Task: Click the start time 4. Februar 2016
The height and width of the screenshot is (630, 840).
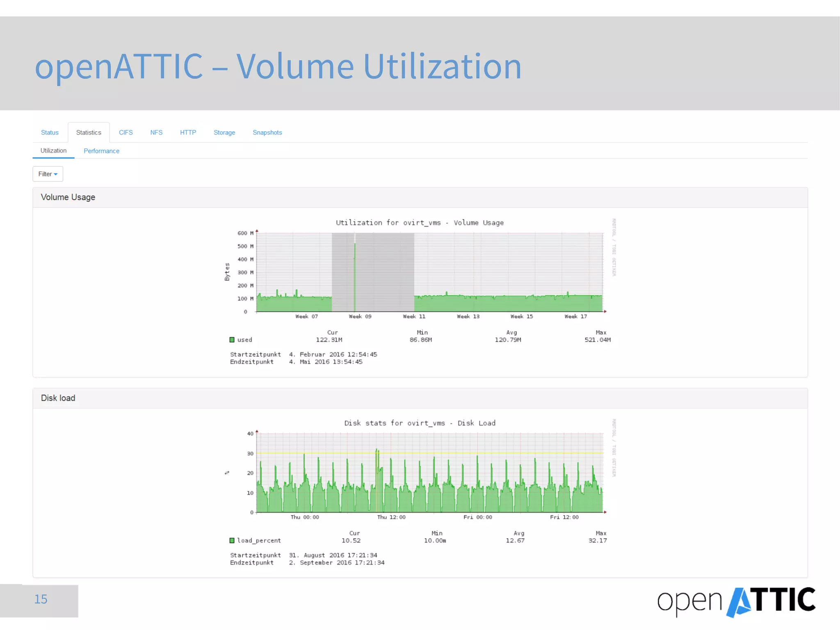Action: pos(333,354)
